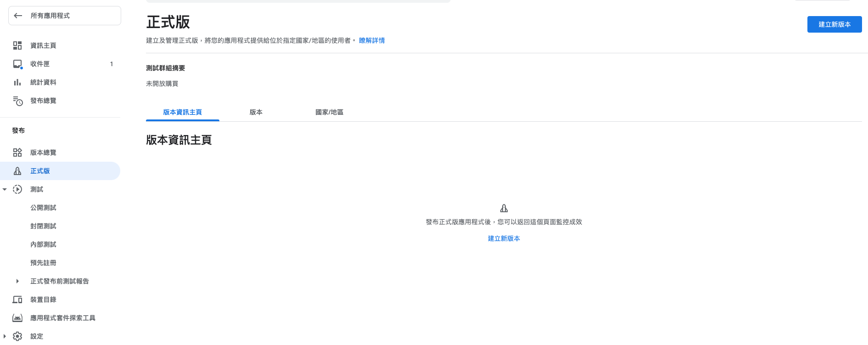
Task: Open the 資訊主頁 dashboard icon
Action: tap(17, 45)
